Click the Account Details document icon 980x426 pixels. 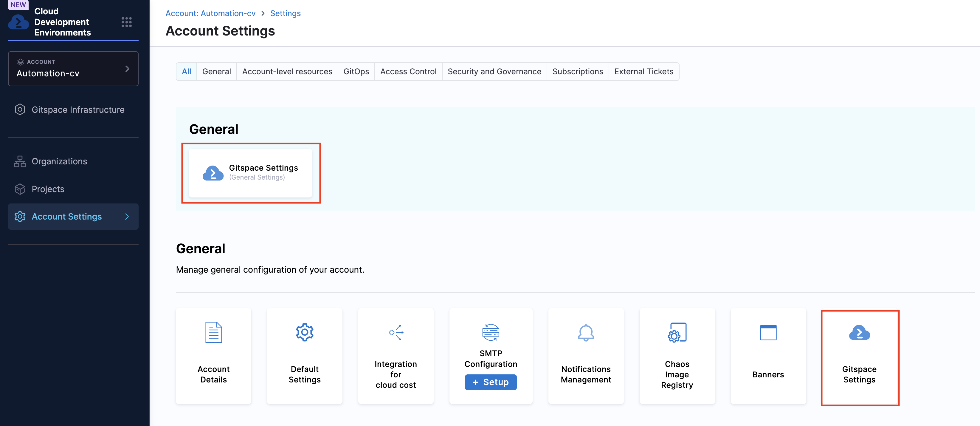tap(213, 332)
